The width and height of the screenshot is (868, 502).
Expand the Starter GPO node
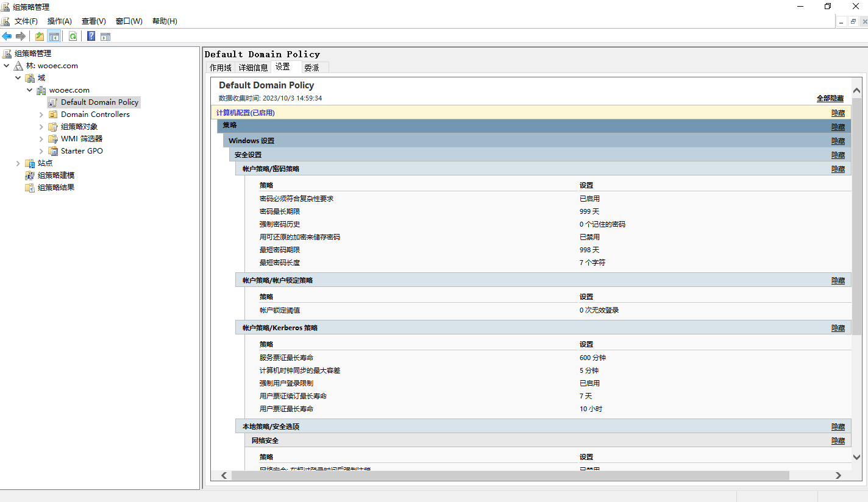tap(41, 150)
